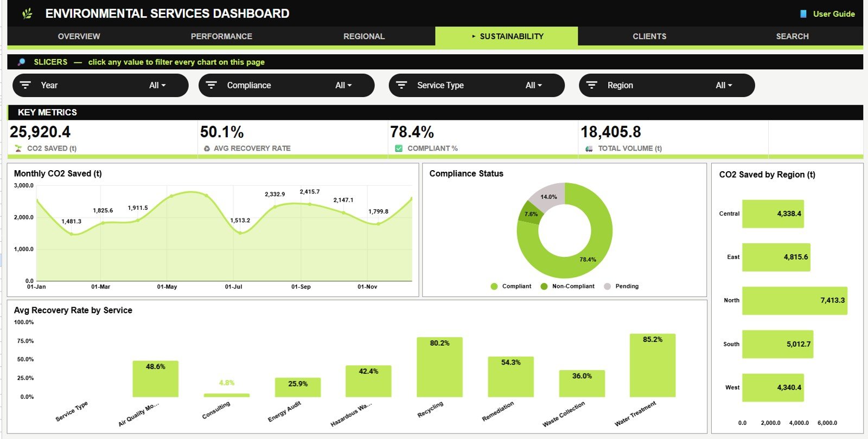Image resolution: width=868 pixels, height=439 pixels.
Task: Click the 78.4% Compliant donut segment
Action: (x=588, y=260)
